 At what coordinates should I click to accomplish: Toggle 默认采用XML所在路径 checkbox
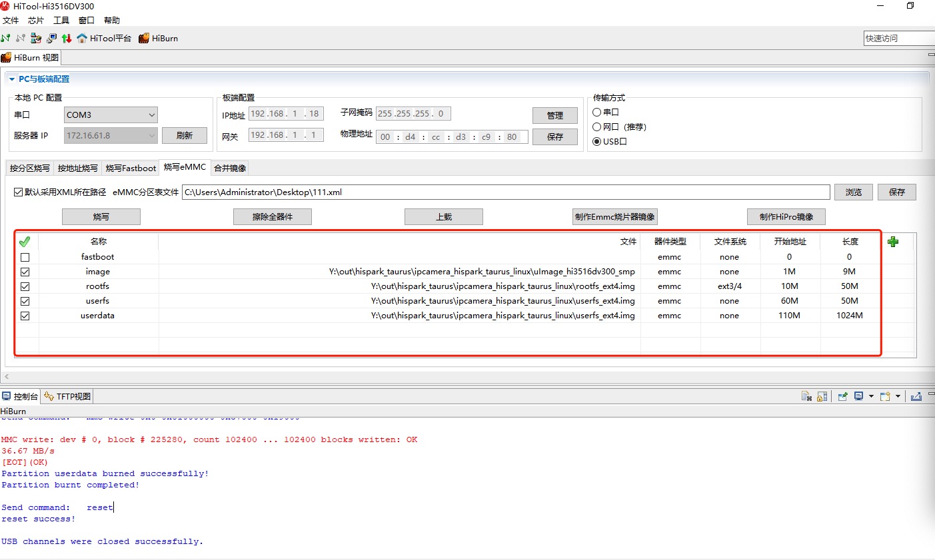[19, 192]
